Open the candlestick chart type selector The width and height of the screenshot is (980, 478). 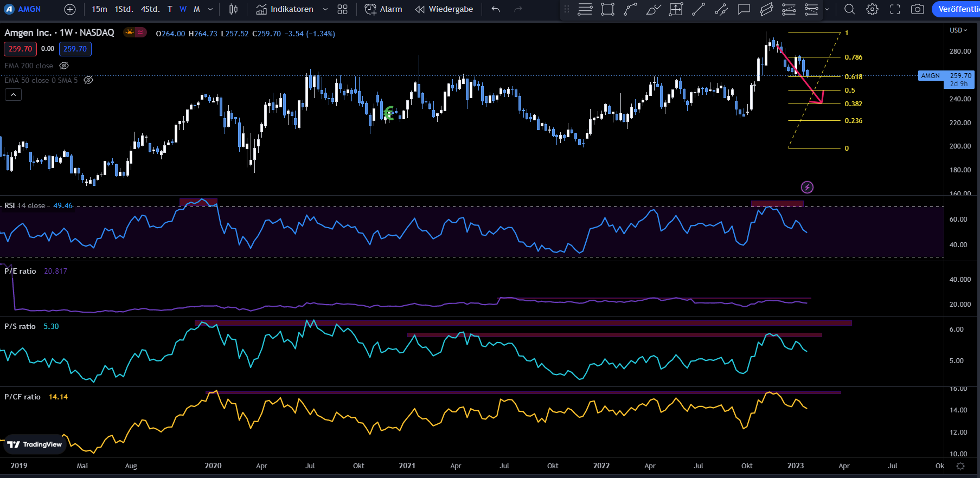pyautogui.click(x=233, y=9)
